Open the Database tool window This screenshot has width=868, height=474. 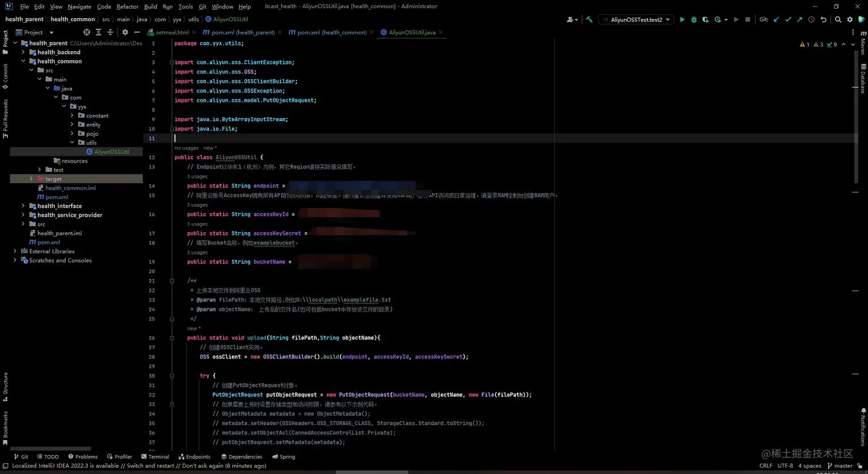click(863, 78)
